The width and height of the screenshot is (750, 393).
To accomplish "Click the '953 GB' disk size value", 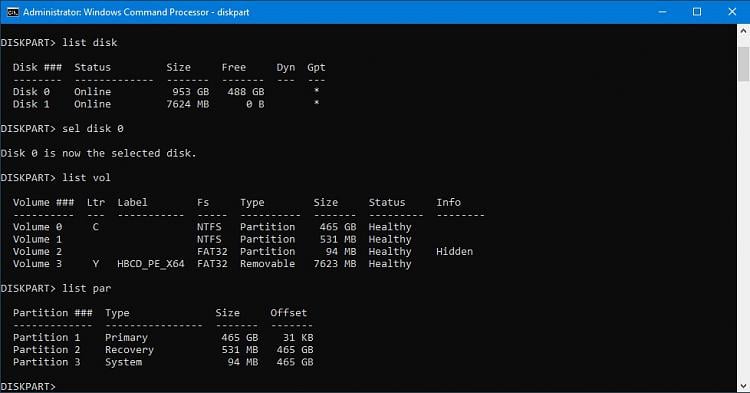I will coord(190,92).
